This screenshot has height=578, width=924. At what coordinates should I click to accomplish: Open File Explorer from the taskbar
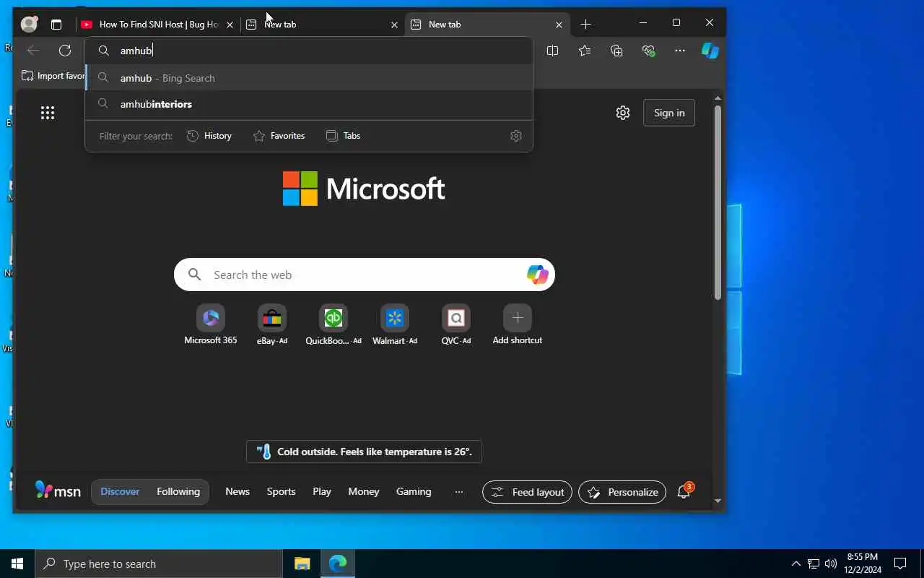(x=302, y=564)
